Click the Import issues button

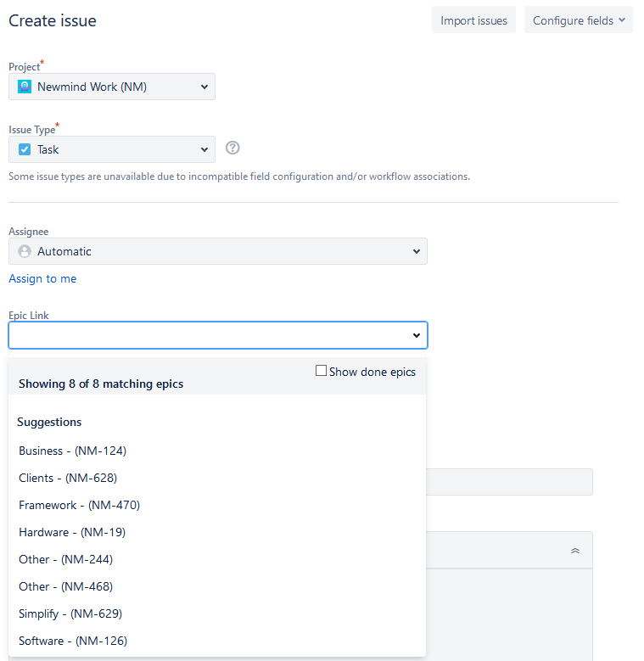[x=473, y=20]
